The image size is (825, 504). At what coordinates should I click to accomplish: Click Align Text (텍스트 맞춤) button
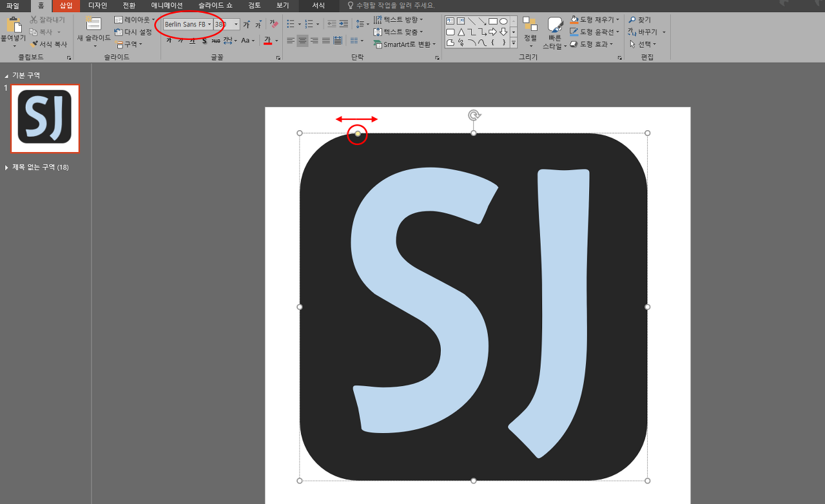click(399, 32)
